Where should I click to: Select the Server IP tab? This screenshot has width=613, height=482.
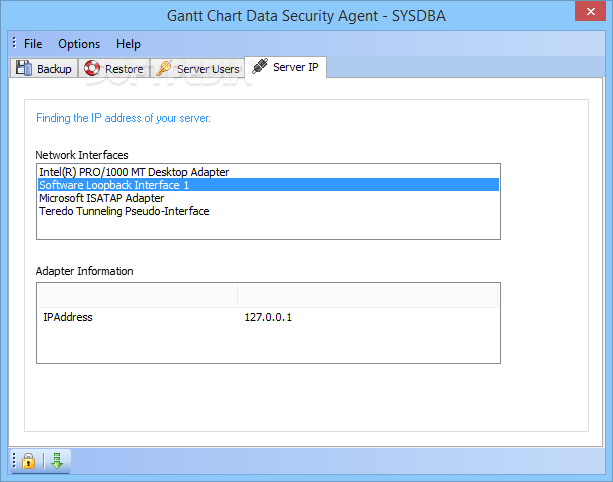coord(285,67)
